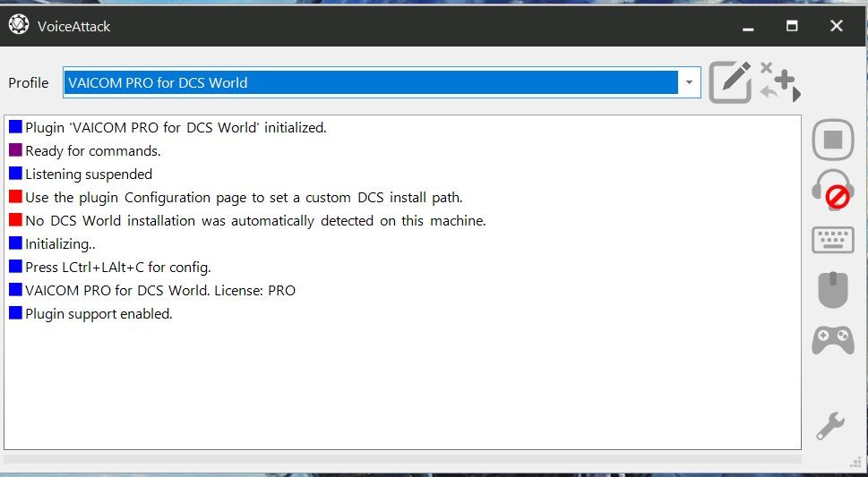
Task: Select log entry "VAICOM PRO for DCS World. License: PRO"
Action: [x=160, y=291]
